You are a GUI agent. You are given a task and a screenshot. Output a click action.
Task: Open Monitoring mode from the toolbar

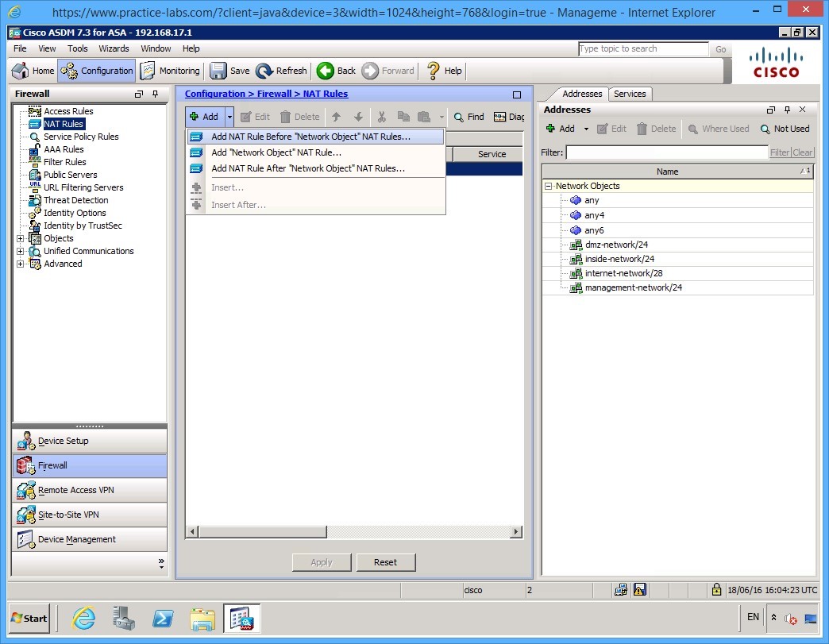point(169,70)
